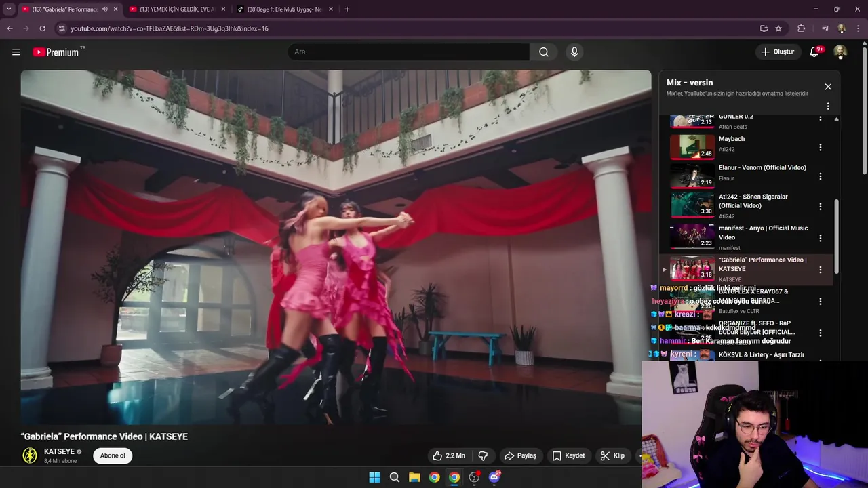Open the Chrome three-dot menu
The image size is (868, 488).
[858, 28]
